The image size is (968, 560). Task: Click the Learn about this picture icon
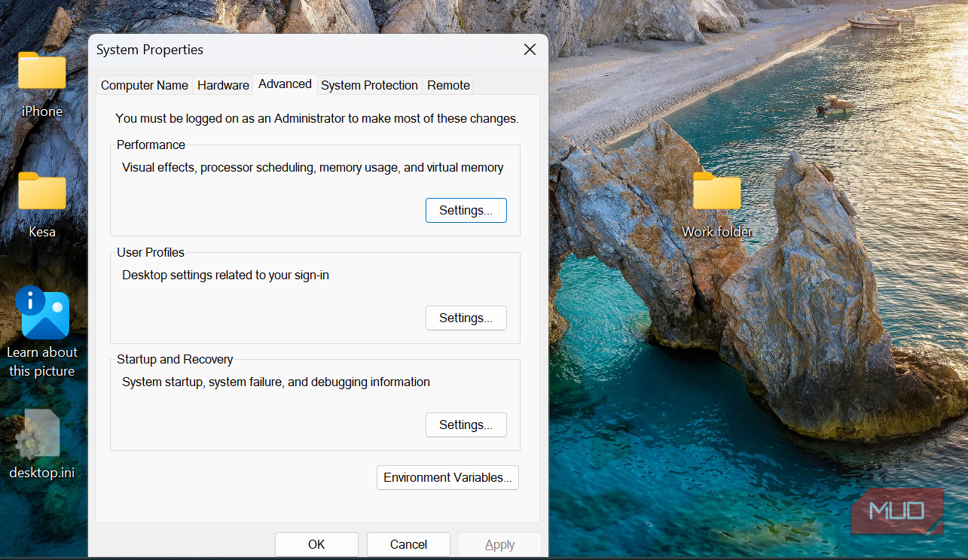tap(42, 315)
